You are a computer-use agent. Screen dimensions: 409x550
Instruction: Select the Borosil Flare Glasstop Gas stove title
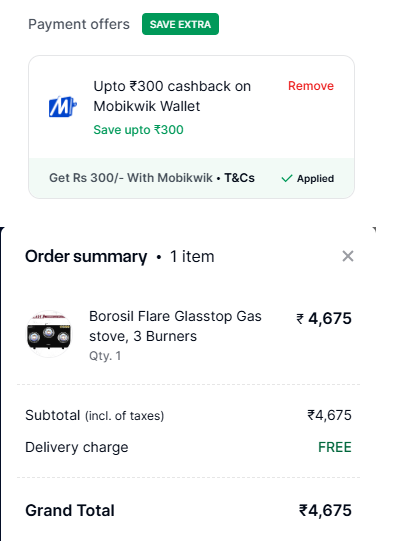(x=175, y=326)
